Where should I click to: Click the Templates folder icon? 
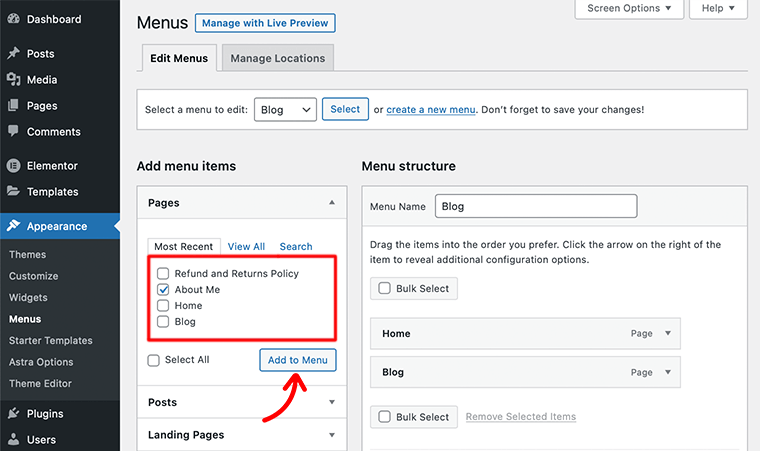coord(14,191)
